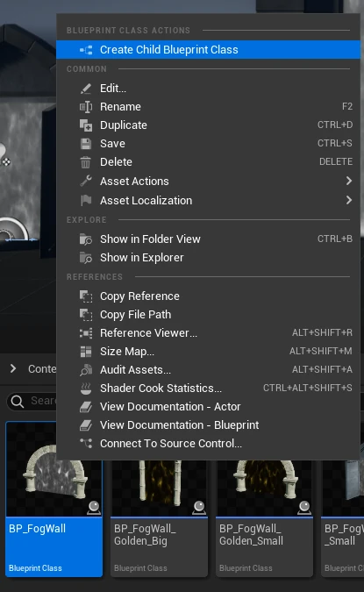Click the Connect To Source Control icon
The height and width of the screenshot is (592, 364).
click(x=86, y=443)
